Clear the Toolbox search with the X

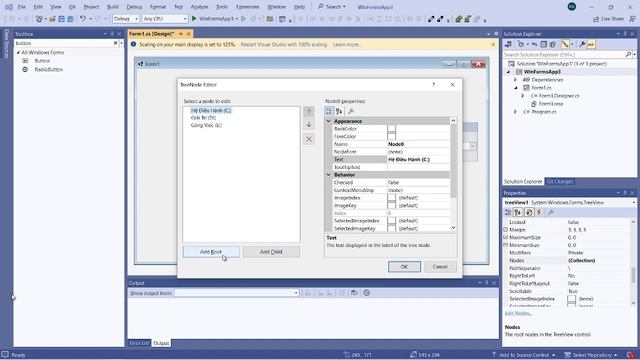pyautogui.click(x=116, y=43)
